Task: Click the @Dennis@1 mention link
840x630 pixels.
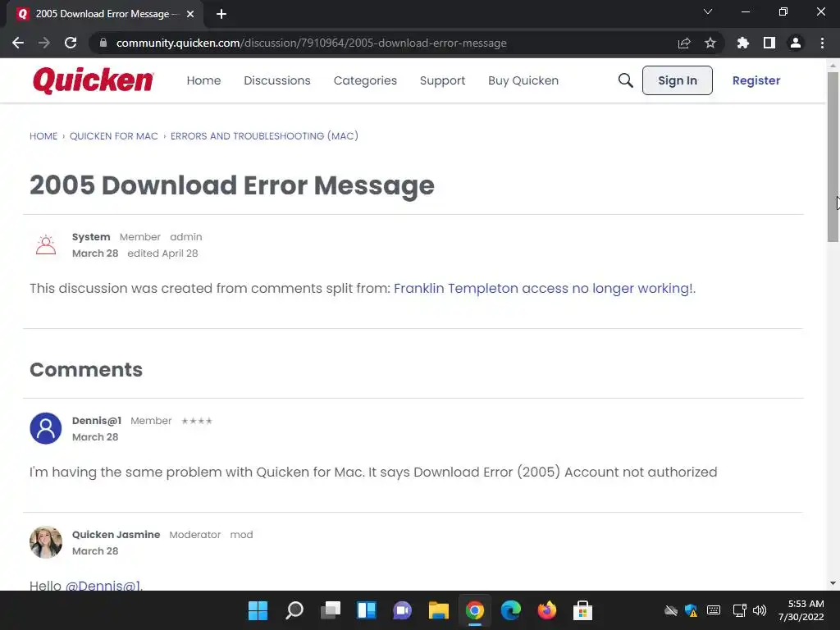Action: point(103,586)
